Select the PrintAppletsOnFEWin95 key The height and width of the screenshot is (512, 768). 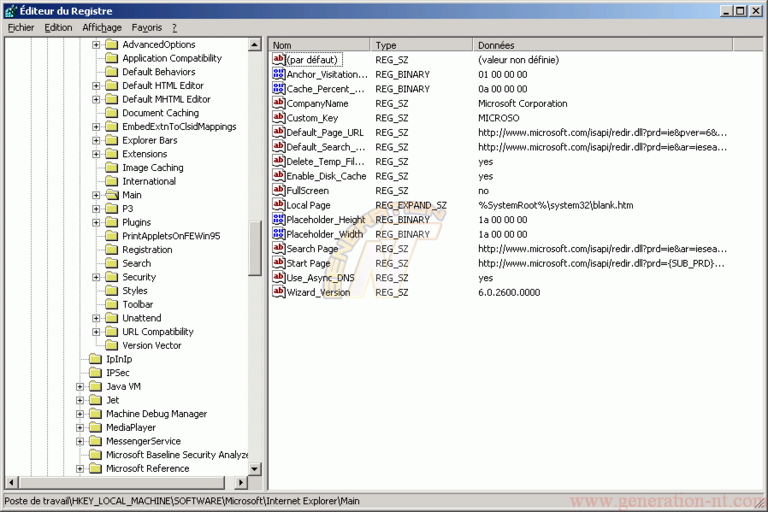point(171,236)
